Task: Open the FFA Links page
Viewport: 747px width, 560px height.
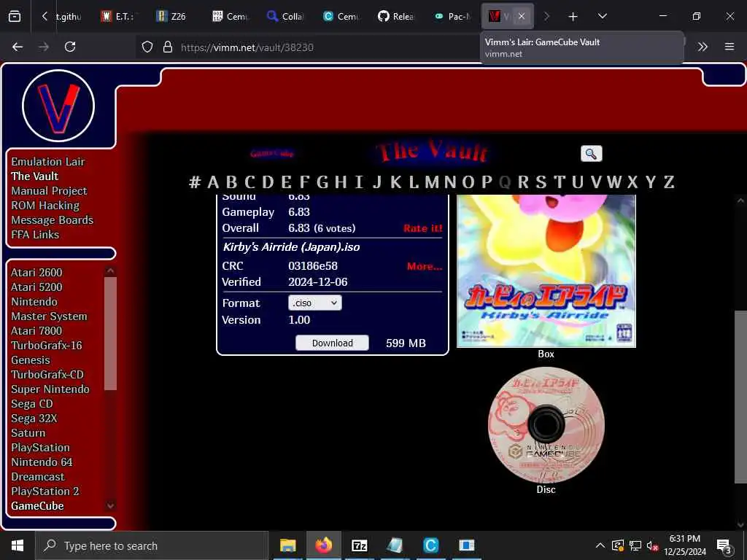Action: pos(35,235)
